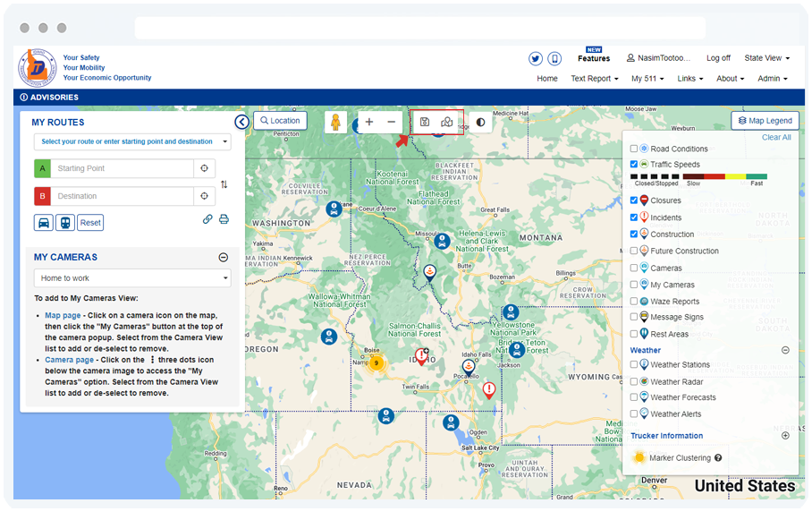
Task: Toggle Road Conditions checkbox
Action: click(x=634, y=149)
